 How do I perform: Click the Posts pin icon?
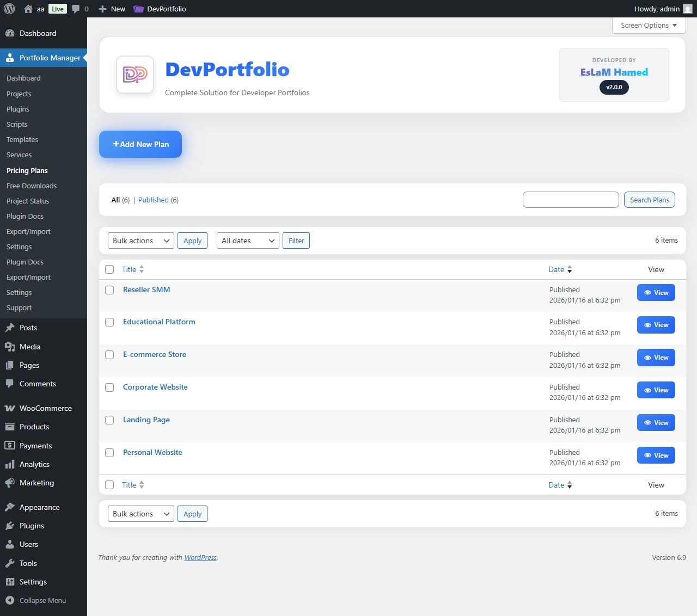coord(10,328)
